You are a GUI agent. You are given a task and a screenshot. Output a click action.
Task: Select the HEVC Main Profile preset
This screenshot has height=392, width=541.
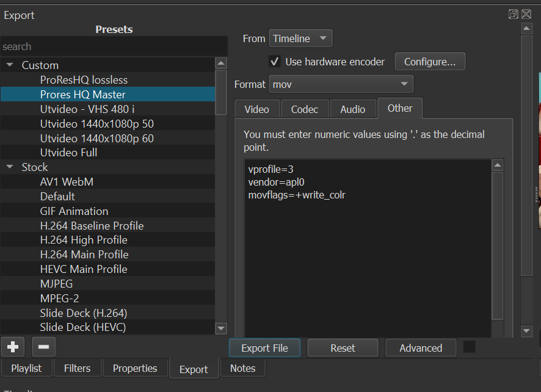(x=84, y=269)
